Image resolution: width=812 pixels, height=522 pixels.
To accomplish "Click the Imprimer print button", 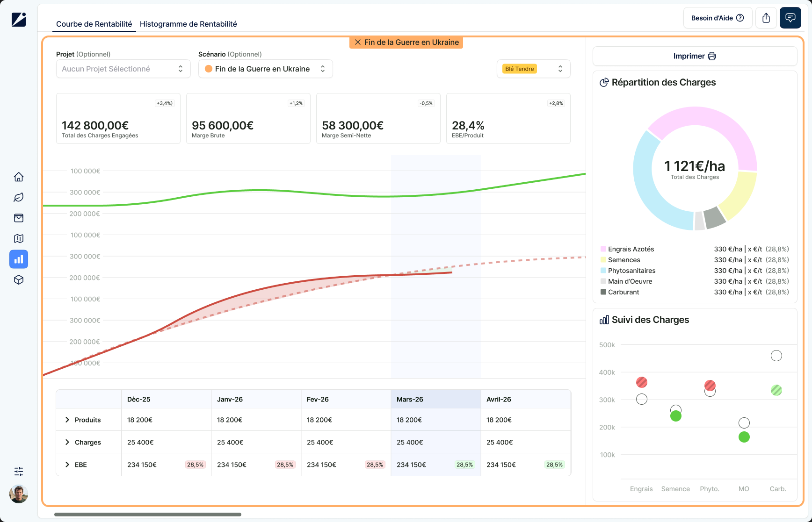I will [x=695, y=56].
